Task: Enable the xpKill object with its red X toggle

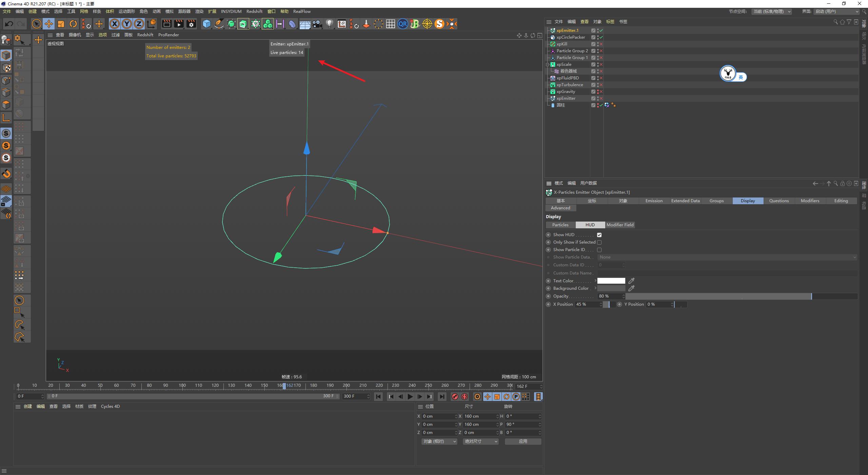Action: tap(601, 44)
